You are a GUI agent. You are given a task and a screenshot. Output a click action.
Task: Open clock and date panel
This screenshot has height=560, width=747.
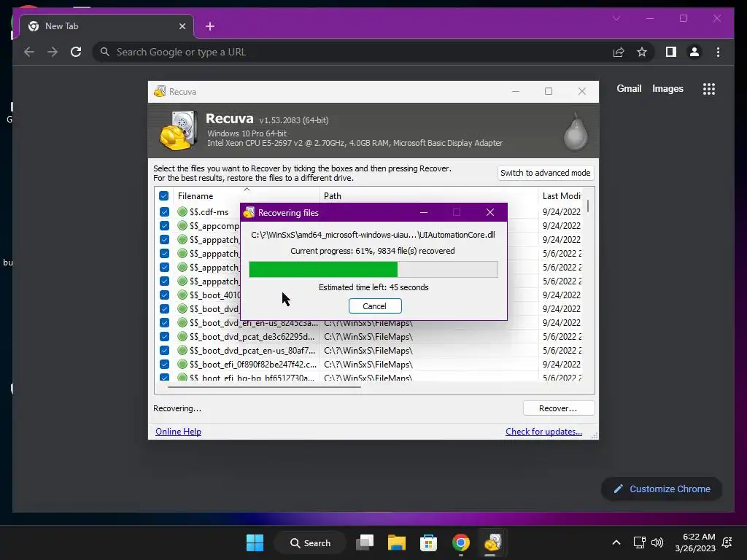click(x=695, y=542)
